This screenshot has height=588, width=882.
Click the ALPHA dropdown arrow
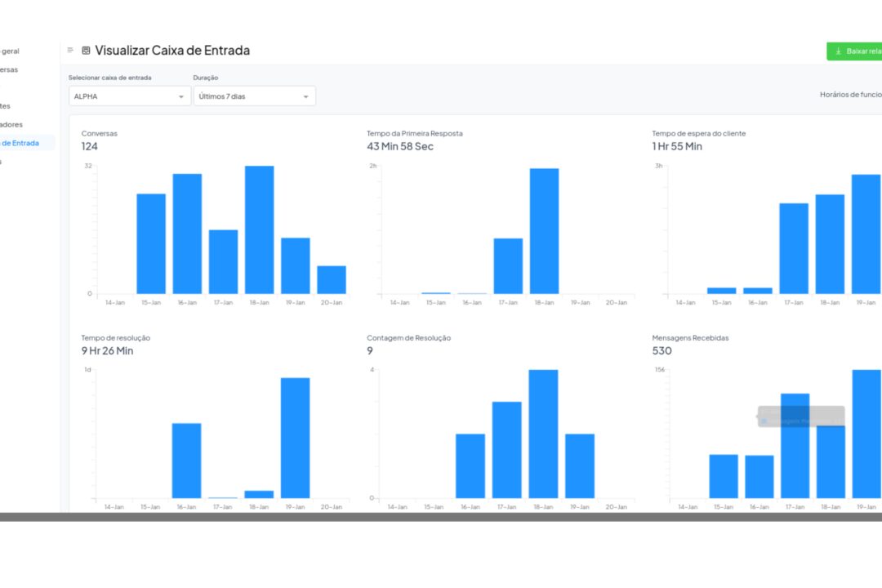[x=181, y=97]
